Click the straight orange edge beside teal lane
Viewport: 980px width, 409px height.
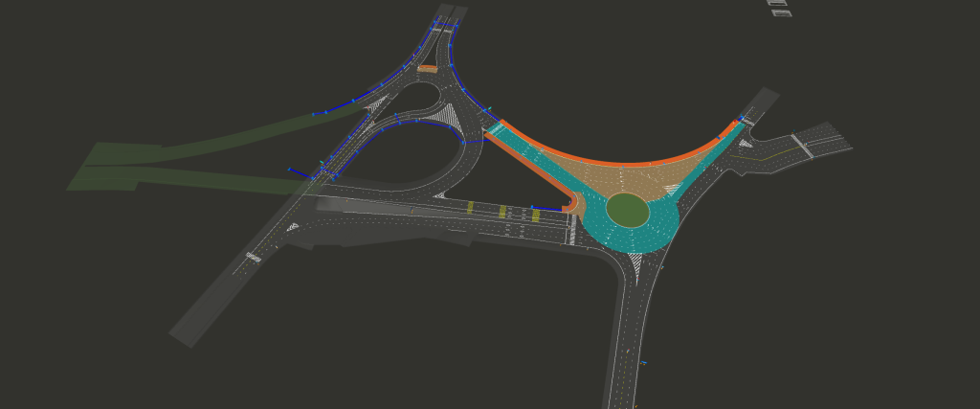526,165
